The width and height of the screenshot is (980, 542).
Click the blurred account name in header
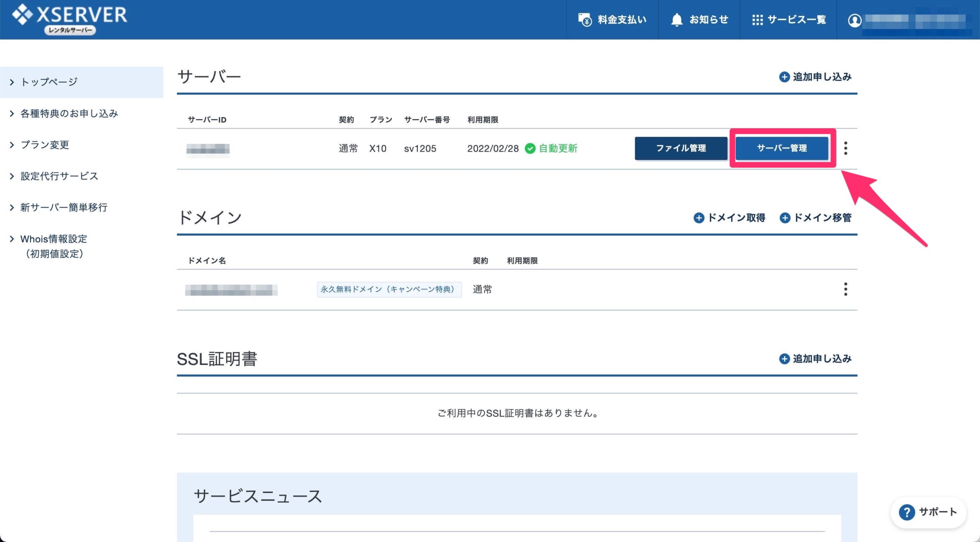click(917, 21)
